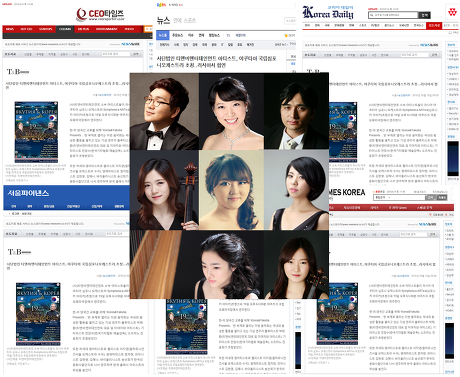460x377 pixels.
Task: Select portrait of woman with short bob hair
Action: pyautogui.click(x=296, y=190)
